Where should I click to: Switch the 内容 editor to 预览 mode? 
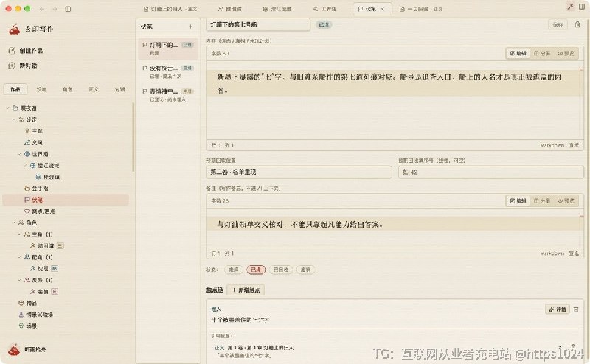566,53
